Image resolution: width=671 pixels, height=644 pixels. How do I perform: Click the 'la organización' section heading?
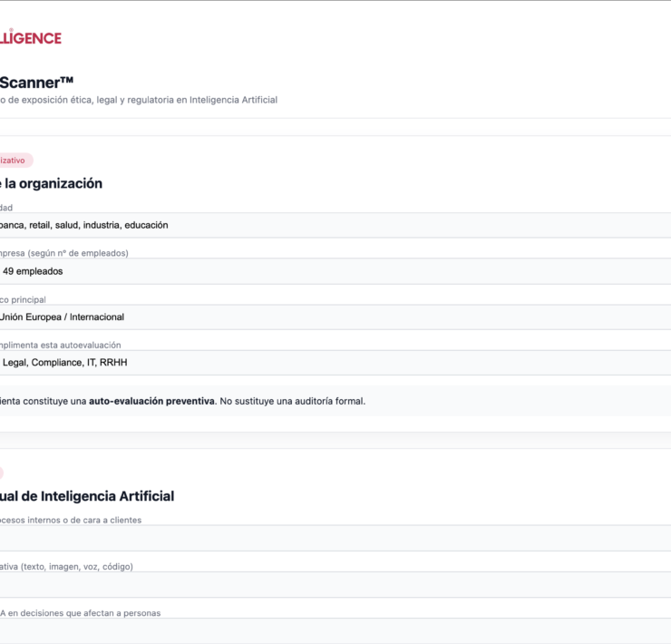point(51,183)
